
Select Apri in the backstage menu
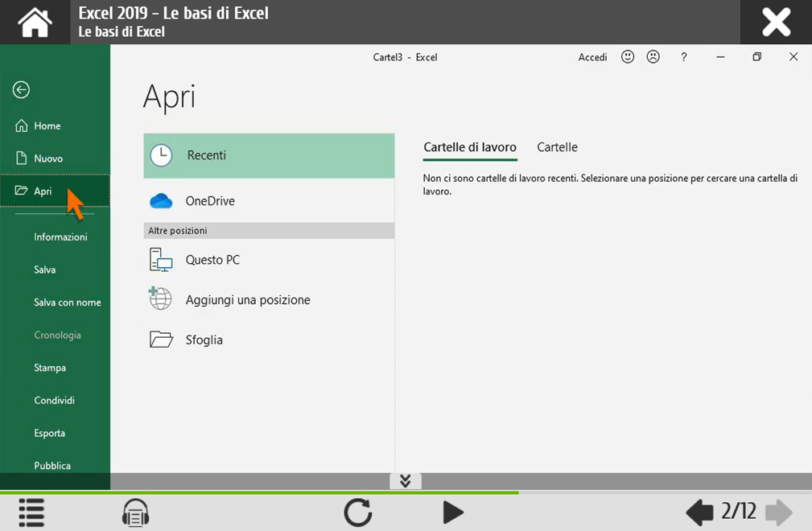[55, 191]
